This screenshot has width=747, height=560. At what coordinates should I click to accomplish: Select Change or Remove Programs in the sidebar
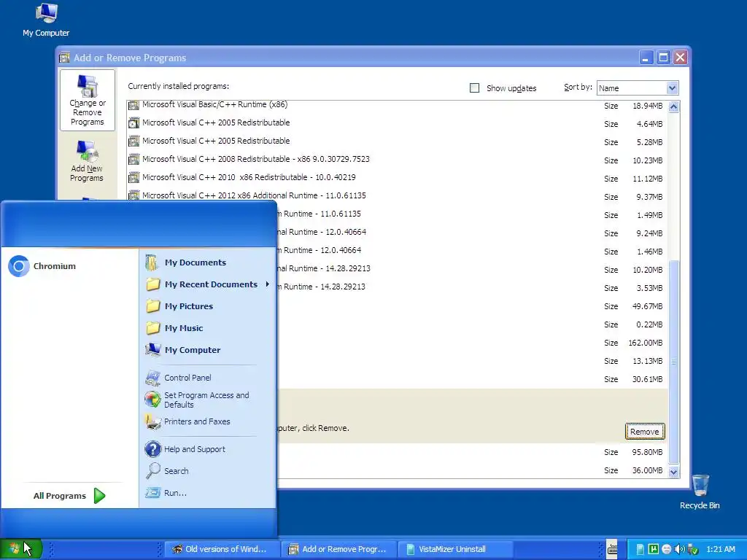(x=88, y=101)
